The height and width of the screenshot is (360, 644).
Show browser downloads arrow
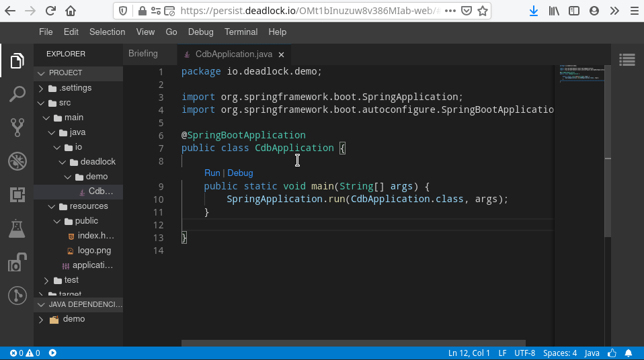point(534,11)
